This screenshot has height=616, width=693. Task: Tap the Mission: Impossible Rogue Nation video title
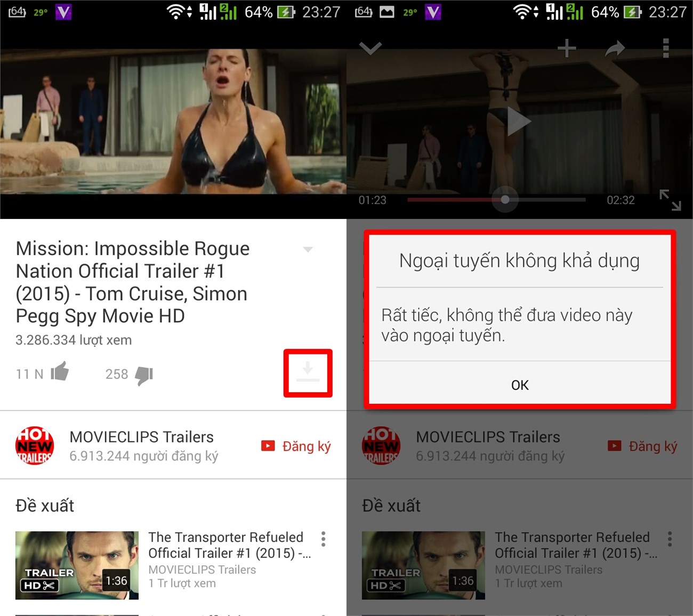(x=133, y=282)
